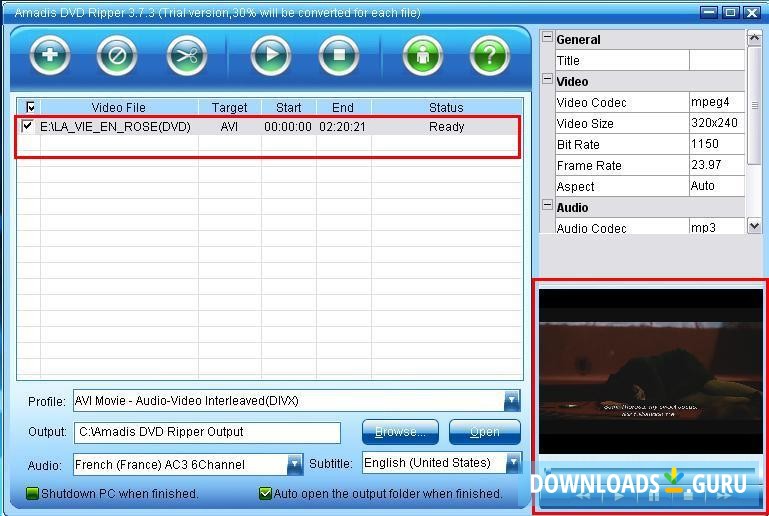Click the AVI target cell

(229, 127)
